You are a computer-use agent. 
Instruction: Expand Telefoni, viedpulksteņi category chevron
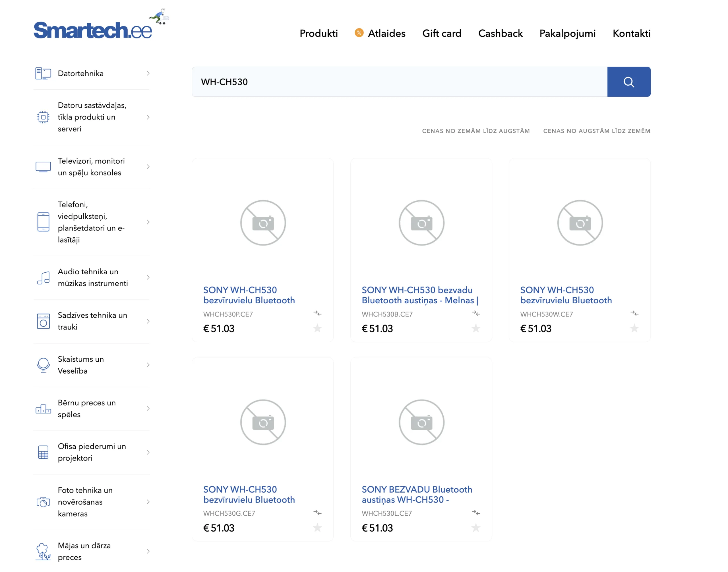(x=148, y=222)
